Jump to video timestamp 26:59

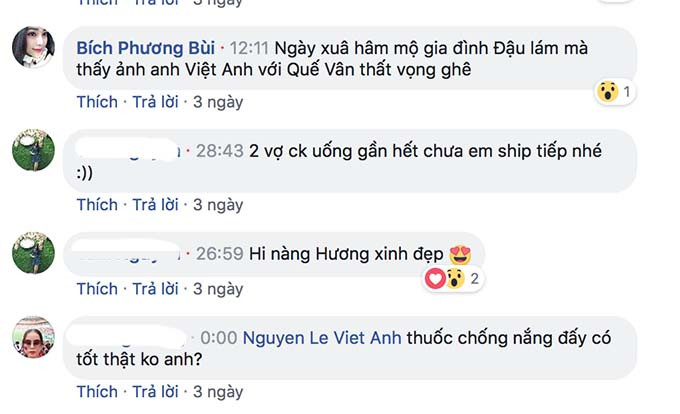pyautogui.click(x=220, y=254)
